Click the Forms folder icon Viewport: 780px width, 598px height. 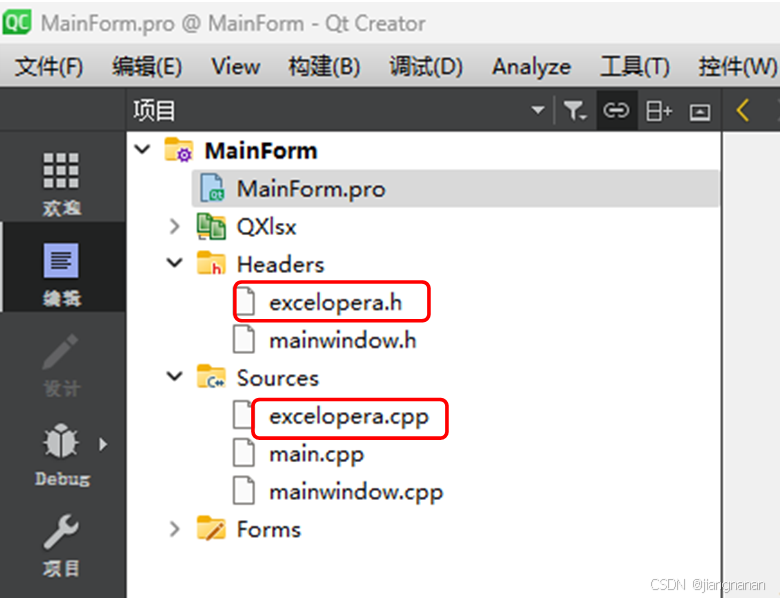tap(211, 528)
